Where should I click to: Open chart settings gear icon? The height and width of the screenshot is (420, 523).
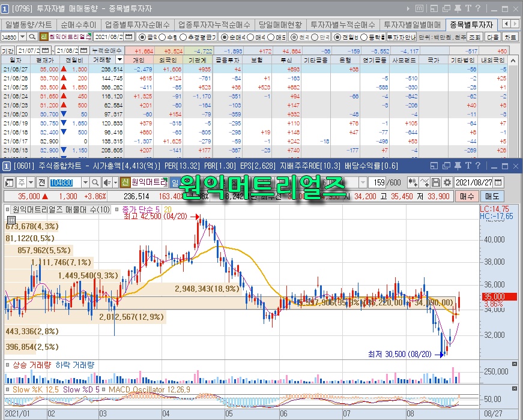(447, 182)
